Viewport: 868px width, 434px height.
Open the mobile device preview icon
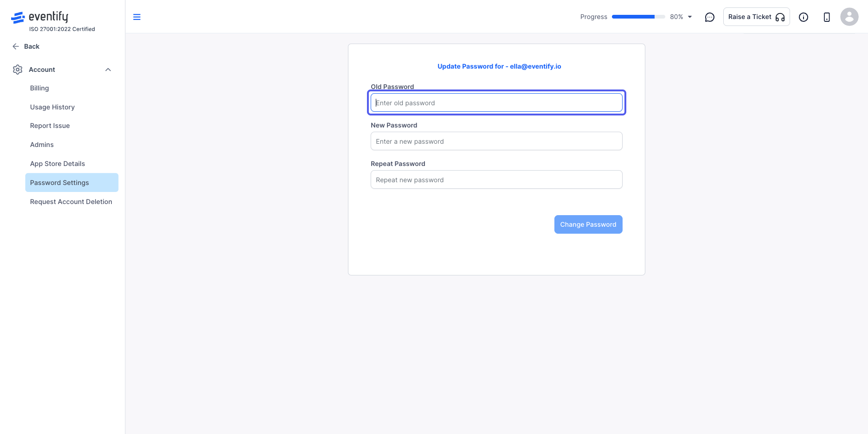[x=827, y=17]
